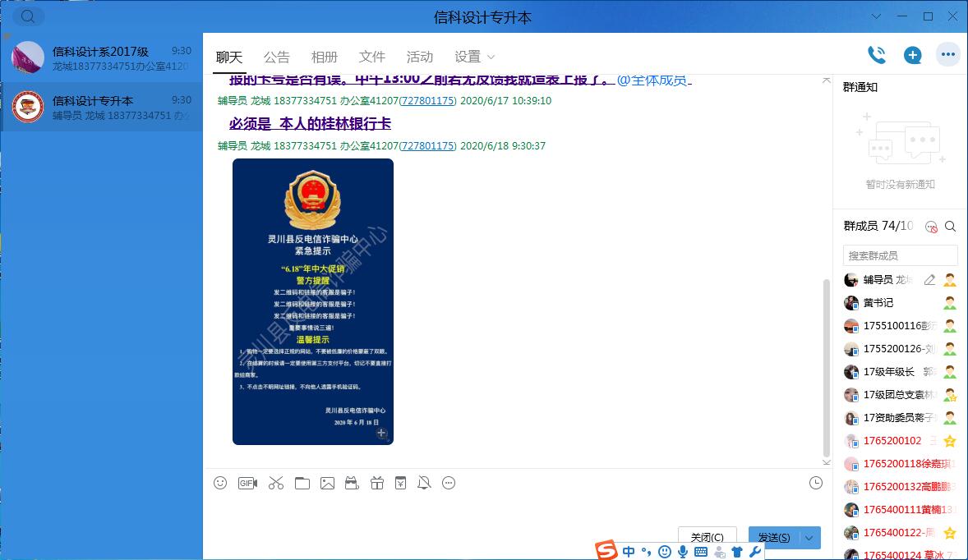Click the pencil edit icon beside 辅导员

click(929, 280)
